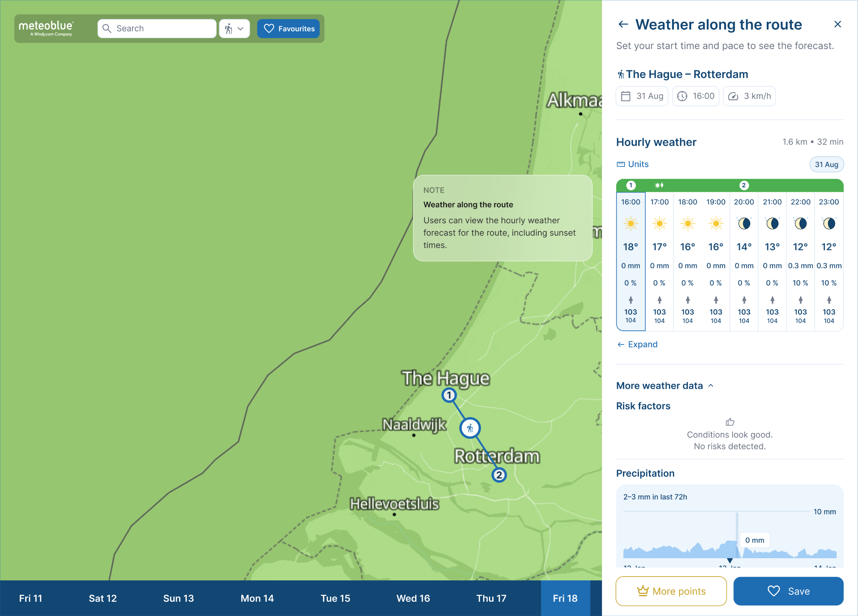Change the 16:00 start time
Image resolution: width=858 pixels, height=616 pixels.
[696, 96]
